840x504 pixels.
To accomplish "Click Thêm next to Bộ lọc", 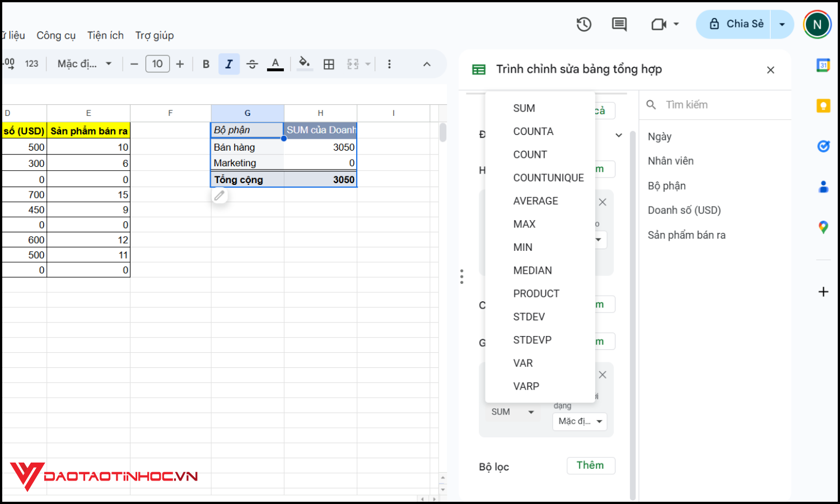I will pyautogui.click(x=590, y=465).
